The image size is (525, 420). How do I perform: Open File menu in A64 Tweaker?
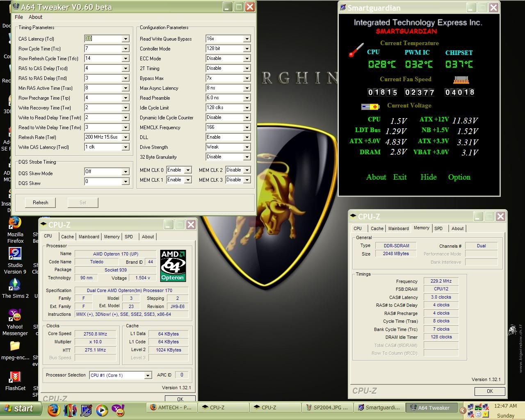(x=19, y=17)
